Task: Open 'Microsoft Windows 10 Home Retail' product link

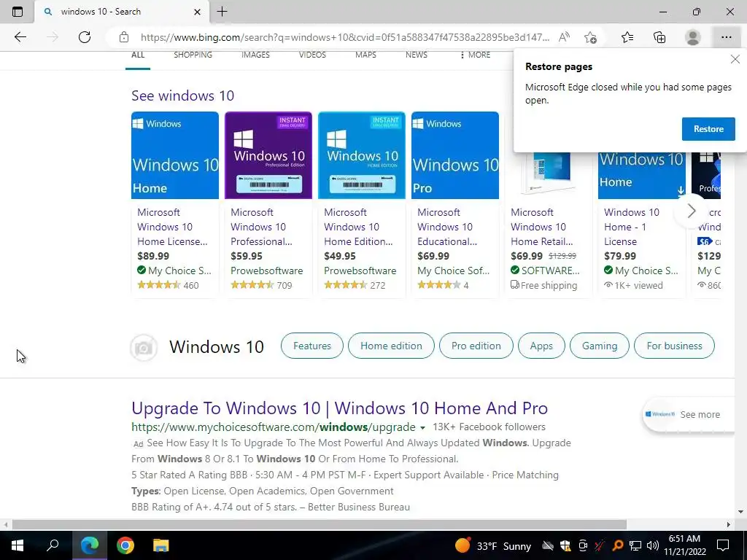Action: [x=542, y=227]
